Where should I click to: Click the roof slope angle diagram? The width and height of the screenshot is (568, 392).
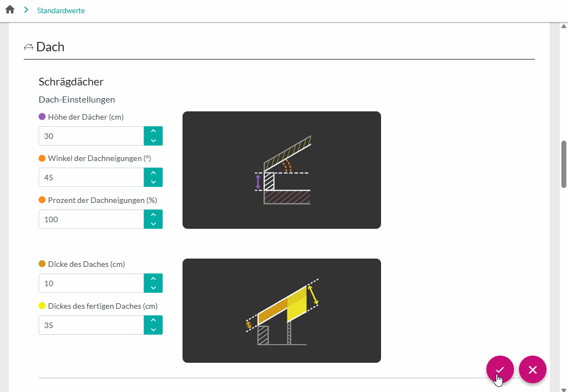point(281,170)
